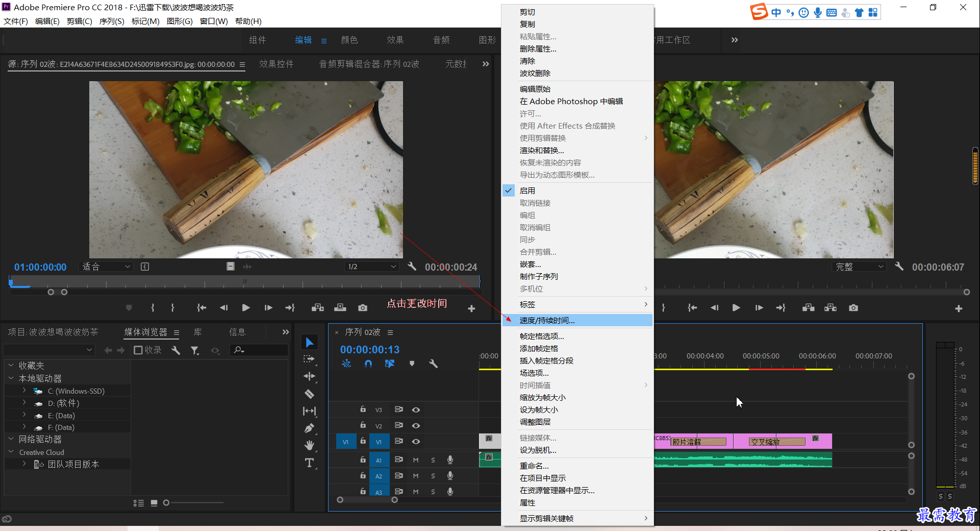Toggle nest sequence insert mode

point(346,364)
